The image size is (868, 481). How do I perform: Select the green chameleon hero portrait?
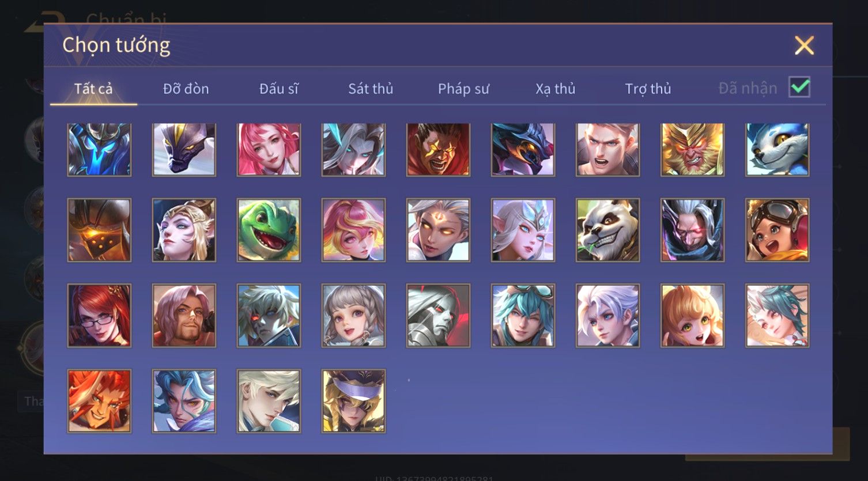[x=269, y=230]
